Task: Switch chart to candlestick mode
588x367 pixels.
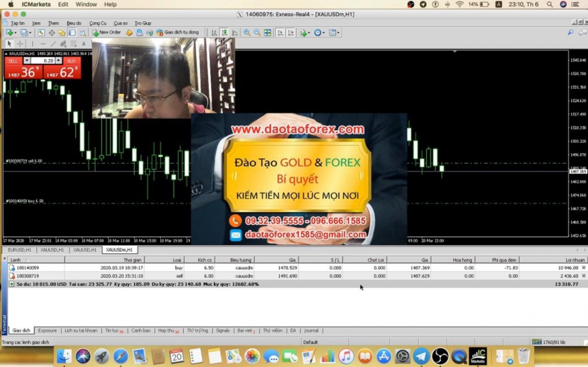Action: (224, 33)
